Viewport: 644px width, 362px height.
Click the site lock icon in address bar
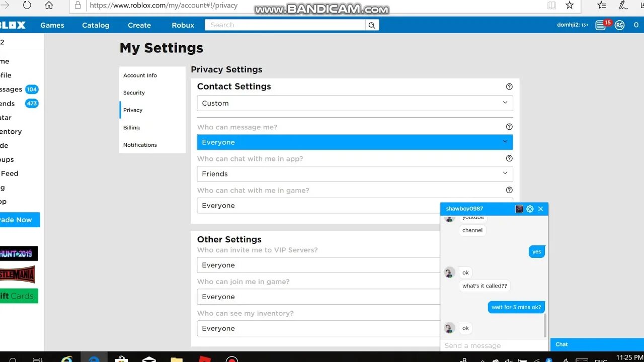click(x=77, y=6)
